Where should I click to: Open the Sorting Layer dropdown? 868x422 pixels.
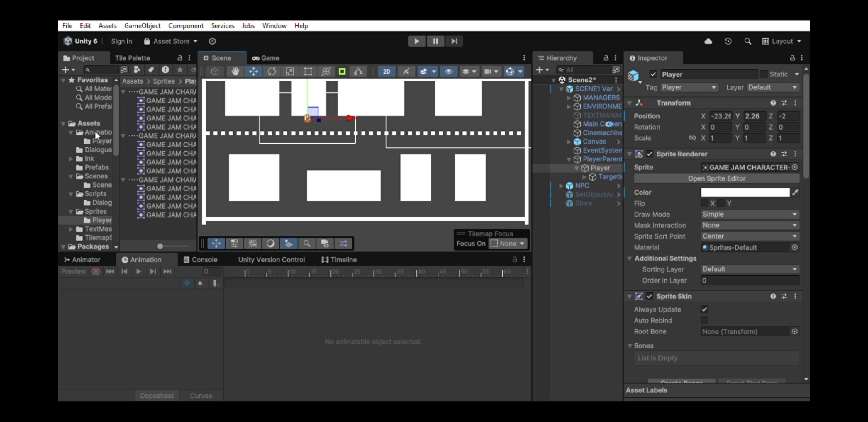click(750, 269)
